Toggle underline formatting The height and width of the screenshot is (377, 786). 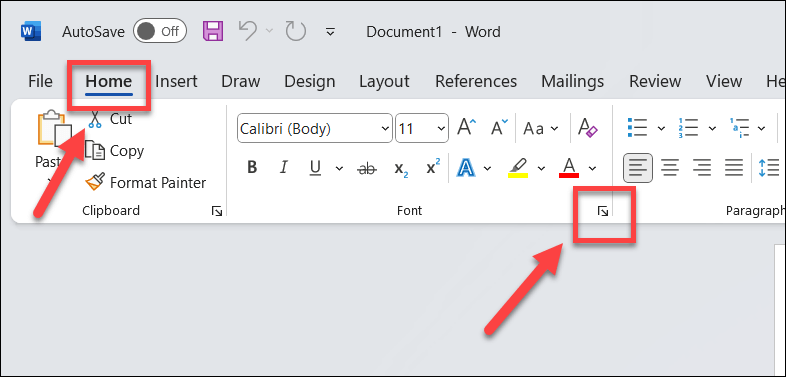315,168
